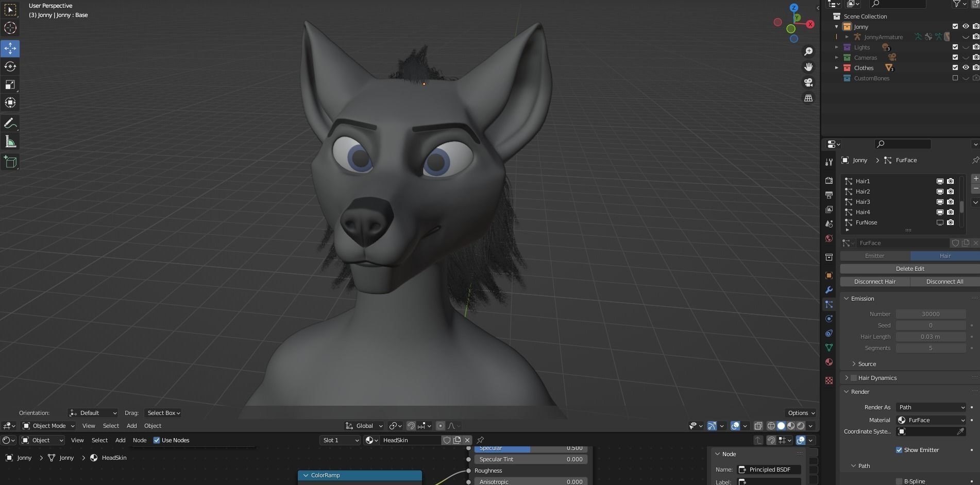The height and width of the screenshot is (485, 980).
Task: Open the FurFace material dropdown
Action: [931, 420]
